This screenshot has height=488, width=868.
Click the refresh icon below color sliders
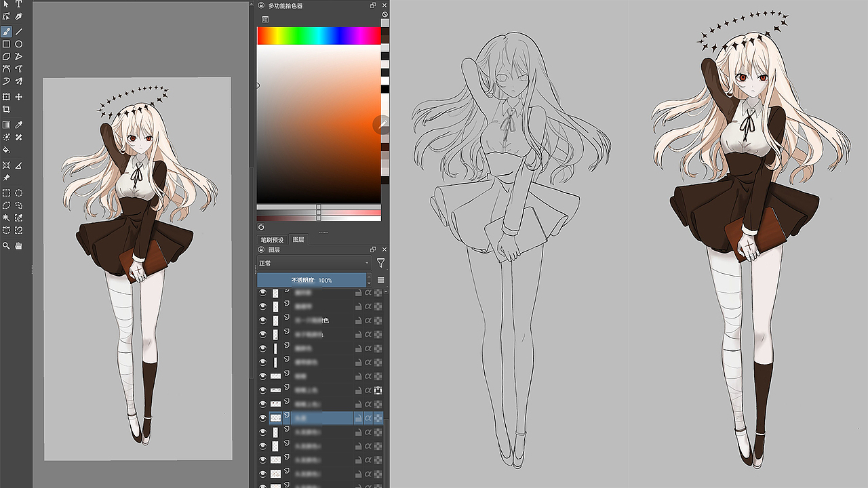(262, 227)
